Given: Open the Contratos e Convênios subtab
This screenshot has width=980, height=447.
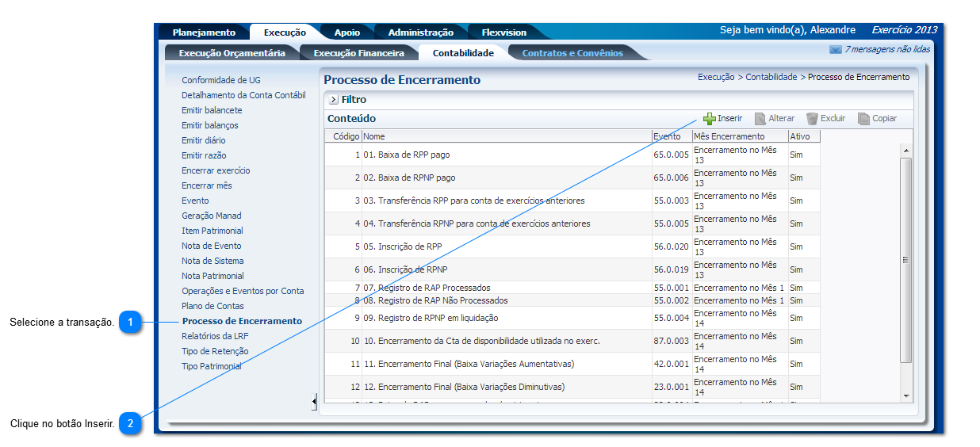Looking at the screenshot, I should click(x=572, y=53).
